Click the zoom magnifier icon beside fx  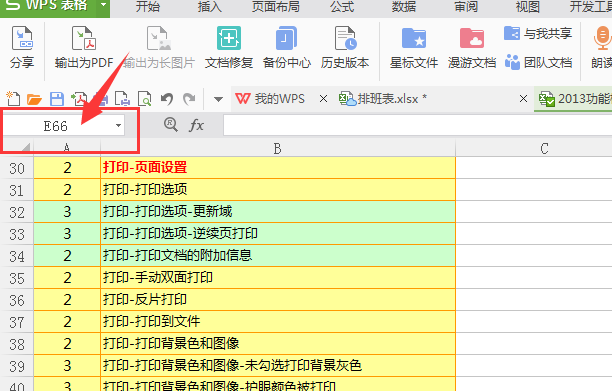click(x=171, y=125)
